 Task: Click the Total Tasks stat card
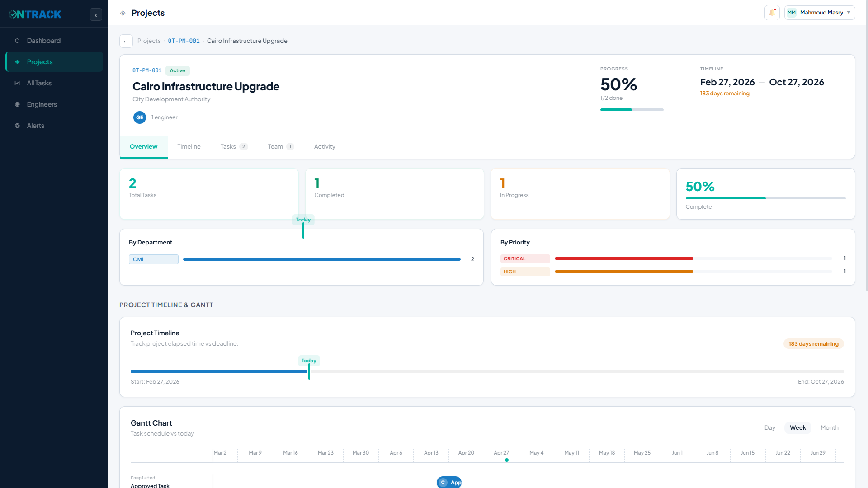(209, 194)
